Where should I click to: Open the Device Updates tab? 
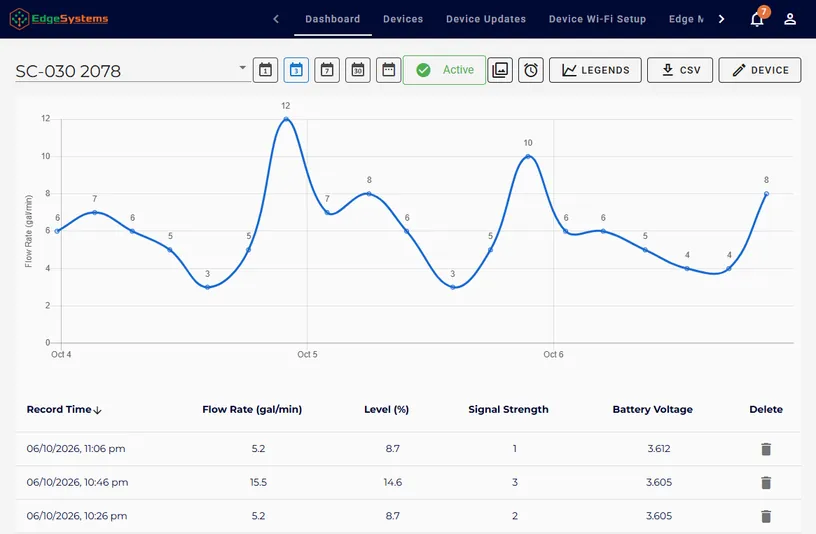[x=486, y=19]
